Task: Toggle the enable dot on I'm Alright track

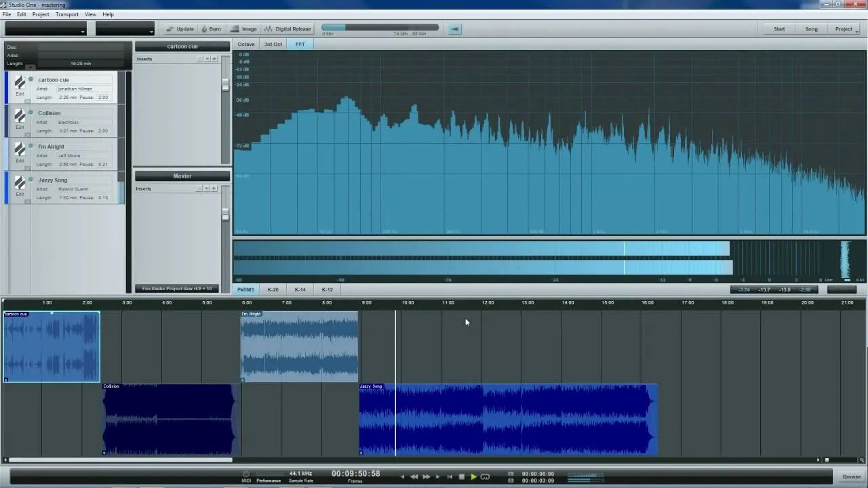Action: pos(31,146)
